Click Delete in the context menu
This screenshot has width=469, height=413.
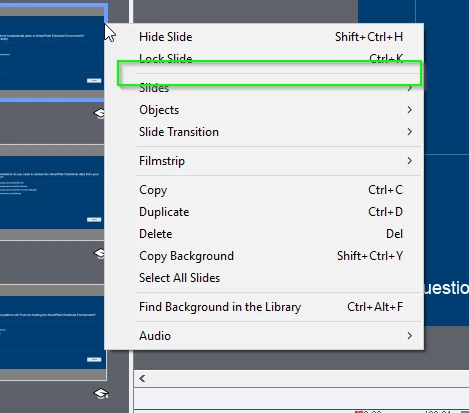point(271,234)
